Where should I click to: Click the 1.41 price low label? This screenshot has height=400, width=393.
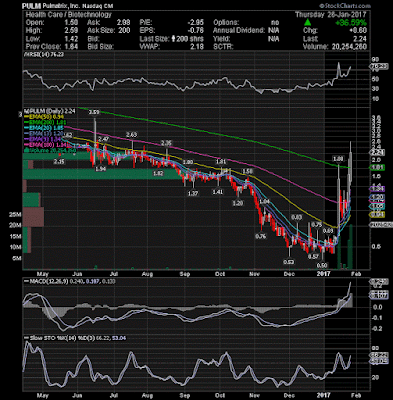[x=218, y=192]
